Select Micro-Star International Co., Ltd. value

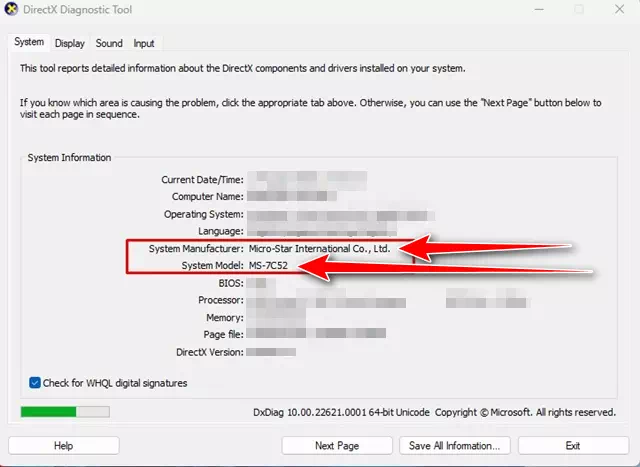(x=320, y=249)
